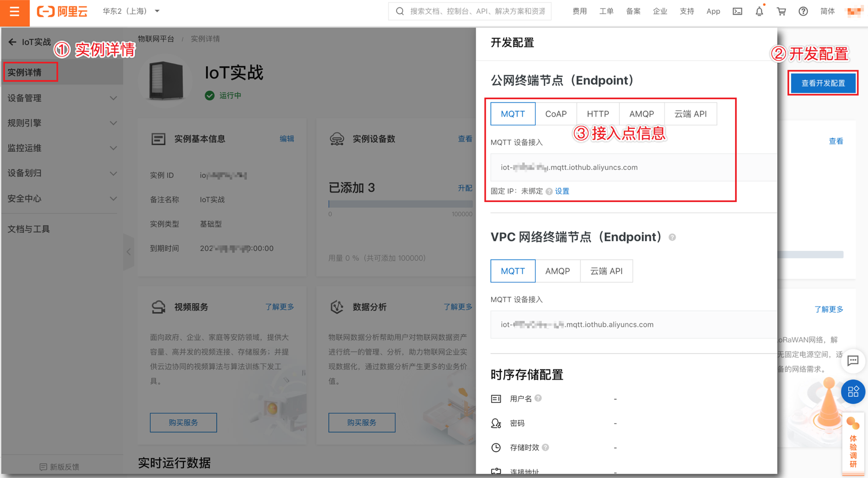Open the help question-mark icon
Screen dimensions: 868x478
pos(803,11)
